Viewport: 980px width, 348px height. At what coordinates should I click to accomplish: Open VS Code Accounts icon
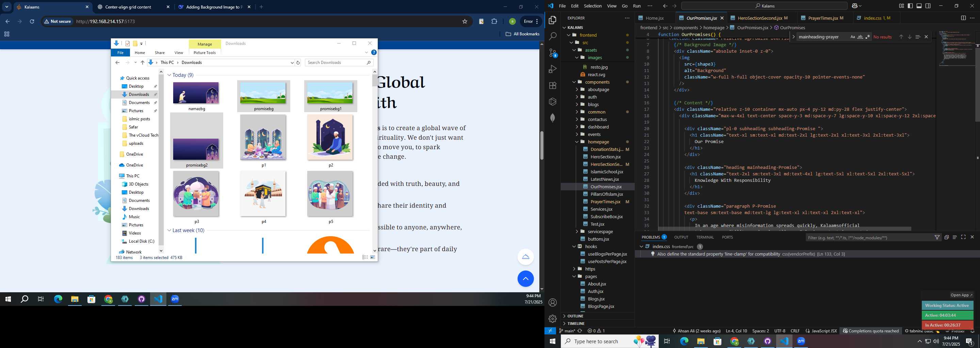[552, 302]
